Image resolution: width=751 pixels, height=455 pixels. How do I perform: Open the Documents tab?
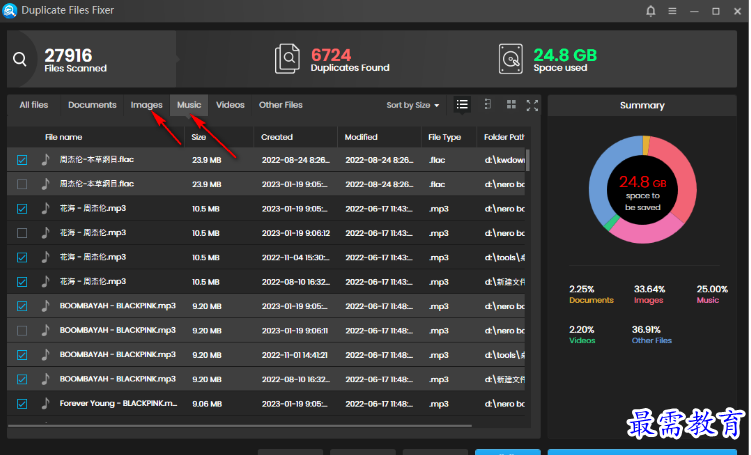click(x=92, y=105)
